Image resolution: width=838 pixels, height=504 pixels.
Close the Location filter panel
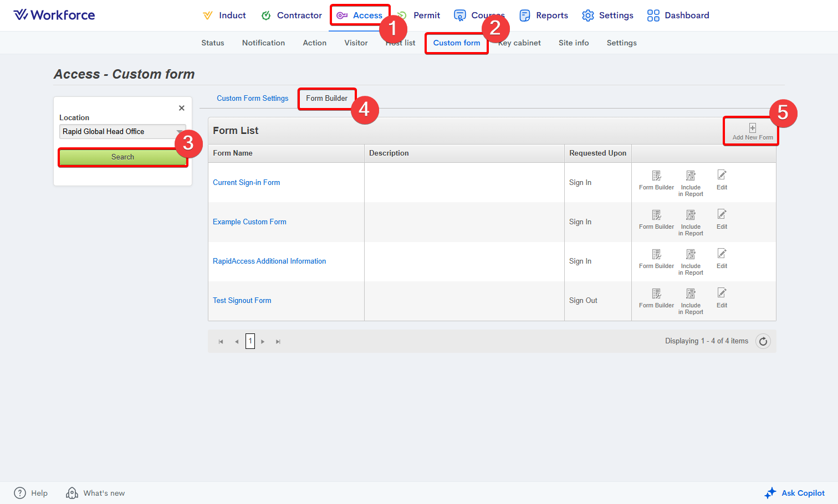click(x=182, y=108)
